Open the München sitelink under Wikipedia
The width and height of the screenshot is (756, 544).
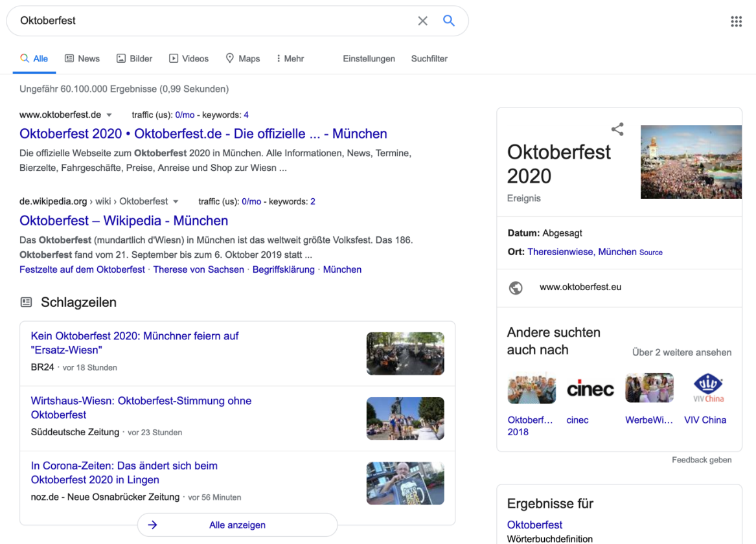point(342,269)
